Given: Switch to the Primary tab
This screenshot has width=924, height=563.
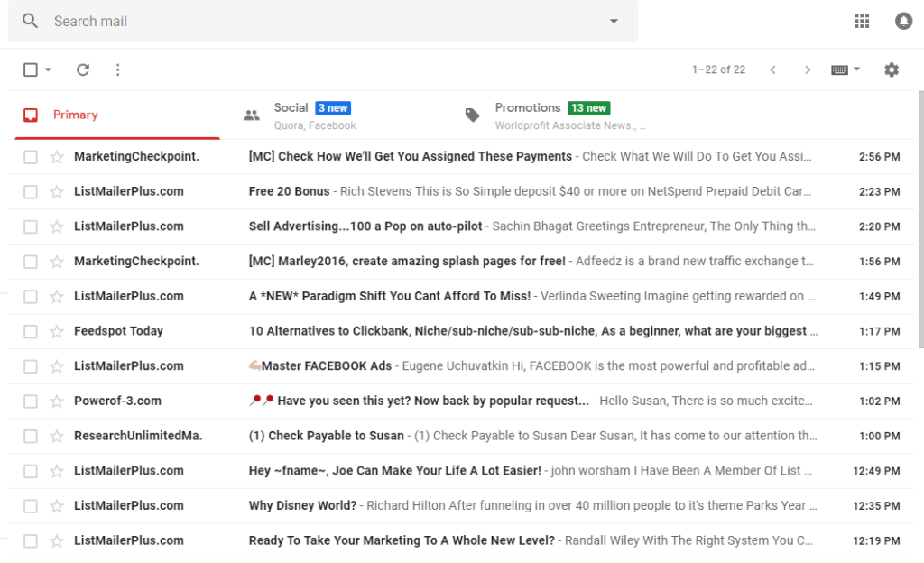Looking at the screenshot, I should click(x=117, y=115).
